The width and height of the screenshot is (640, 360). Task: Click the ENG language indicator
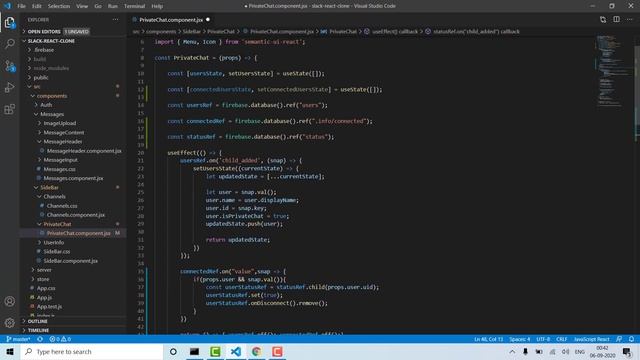(x=580, y=352)
